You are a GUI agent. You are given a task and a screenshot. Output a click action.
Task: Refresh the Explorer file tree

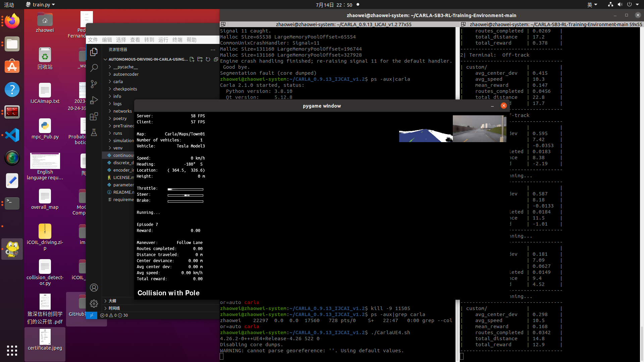click(208, 59)
